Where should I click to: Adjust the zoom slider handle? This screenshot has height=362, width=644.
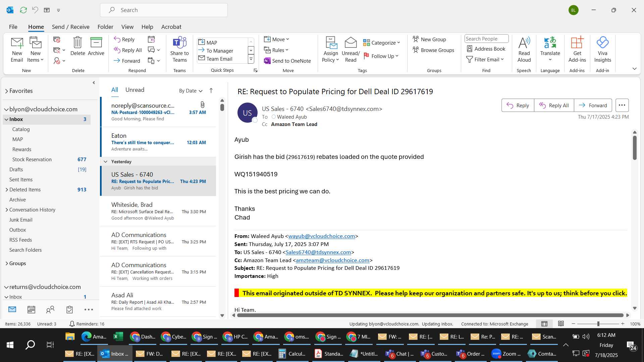pos(598,324)
